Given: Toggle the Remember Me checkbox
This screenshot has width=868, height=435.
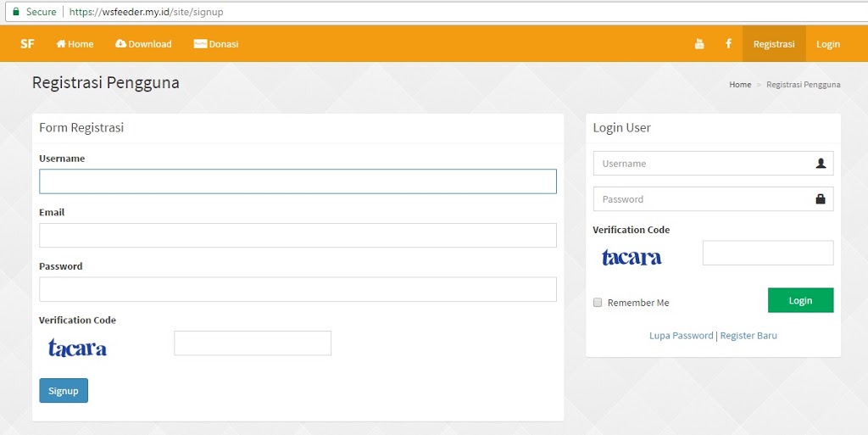Looking at the screenshot, I should coord(598,303).
